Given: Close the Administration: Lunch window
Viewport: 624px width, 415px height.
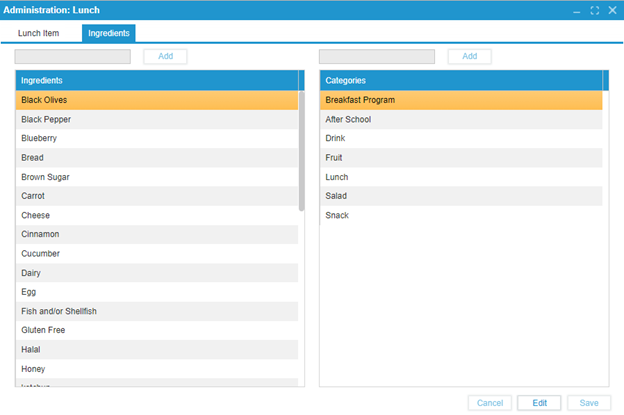Looking at the screenshot, I should coord(612,10).
